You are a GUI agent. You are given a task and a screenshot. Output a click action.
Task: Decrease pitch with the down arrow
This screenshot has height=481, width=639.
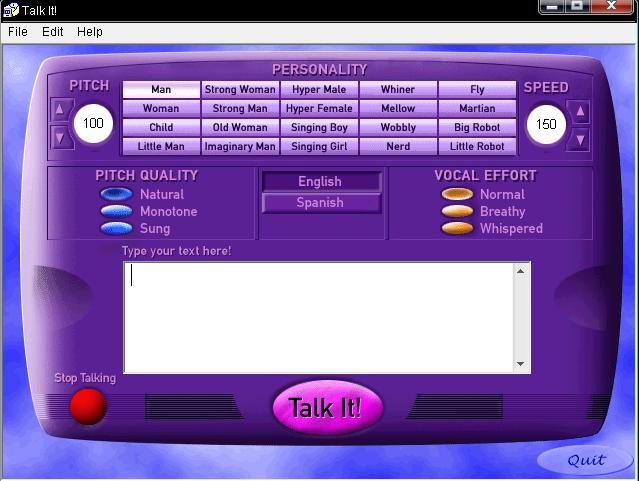point(60,136)
